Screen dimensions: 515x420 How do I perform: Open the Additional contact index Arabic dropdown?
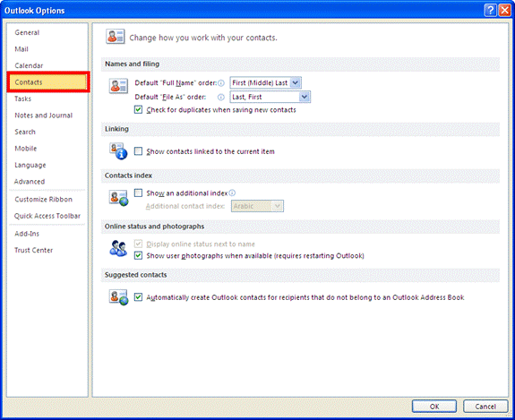(x=257, y=206)
